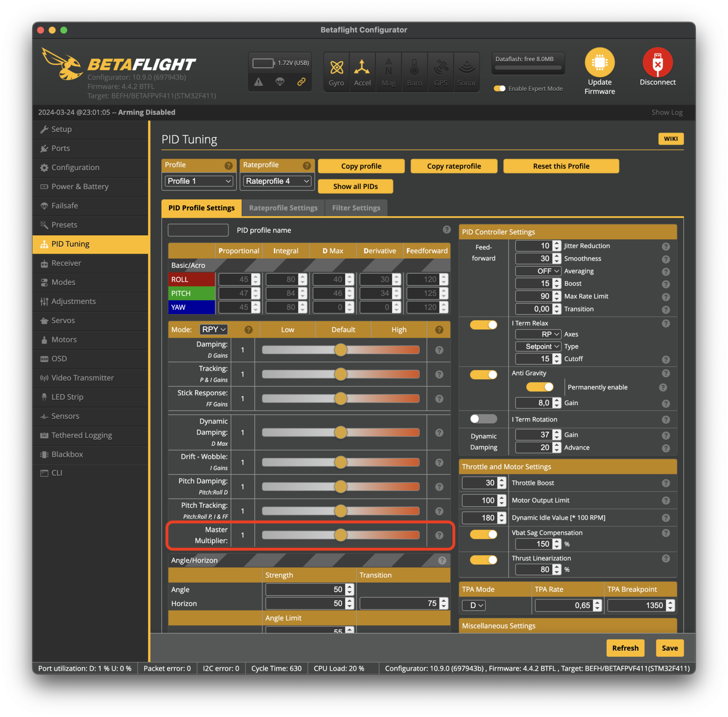Click the Mag sensor icon
The width and height of the screenshot is (728, 717).
point(389,67)
